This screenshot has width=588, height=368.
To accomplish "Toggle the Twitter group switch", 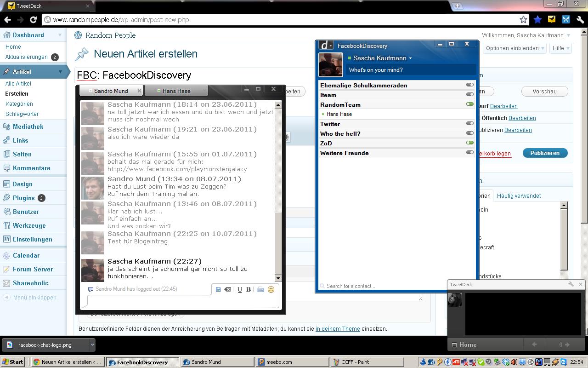I will pos(469,124).
